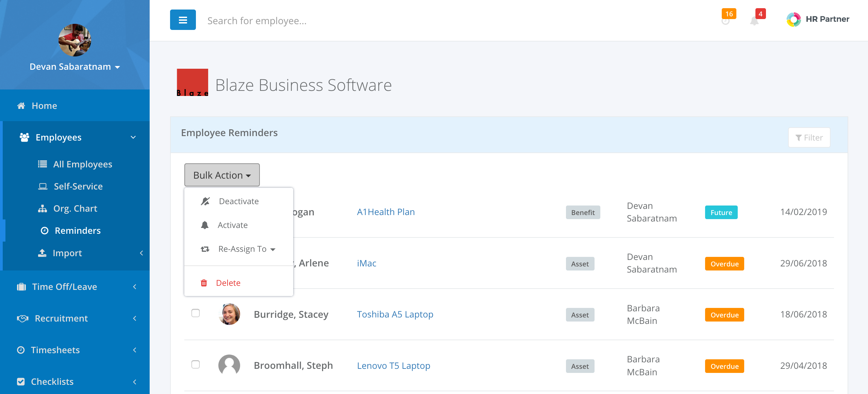Click the Deactivate crossed-bell icon

[205, 201]
